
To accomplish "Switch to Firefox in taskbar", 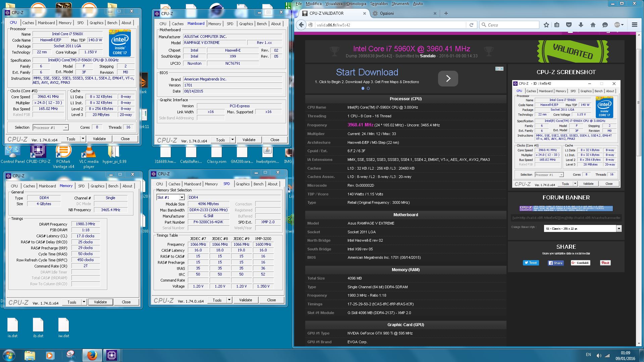I will click(92, 355).
